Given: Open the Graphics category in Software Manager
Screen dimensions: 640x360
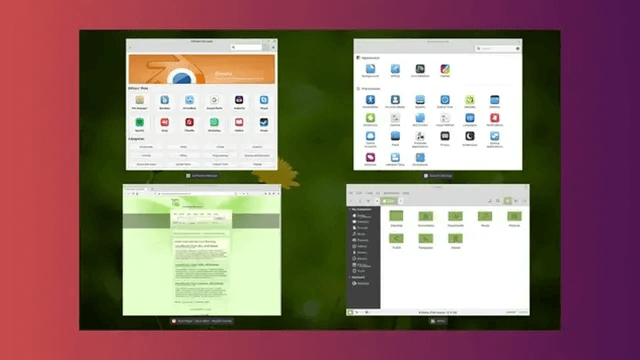Looking at the screenshot, I should point(258,147).
